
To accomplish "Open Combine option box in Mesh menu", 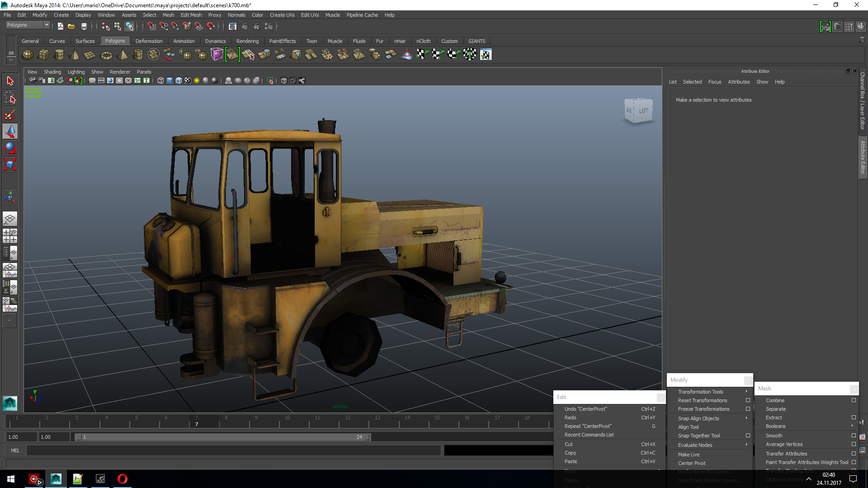I will click(x=854, y=400).
